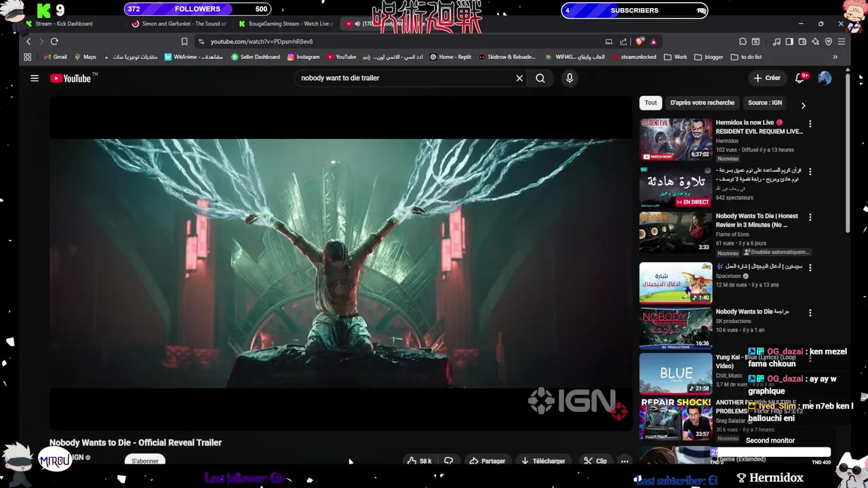The height and width of the screenshot is (488, 868).
Task: Switch to BougaGaming Stream tab
Action: click(287, 24)
